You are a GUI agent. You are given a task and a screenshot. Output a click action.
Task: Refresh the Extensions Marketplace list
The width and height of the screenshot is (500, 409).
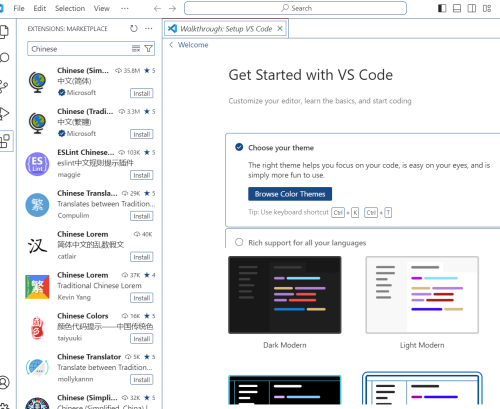pos(134,29)
